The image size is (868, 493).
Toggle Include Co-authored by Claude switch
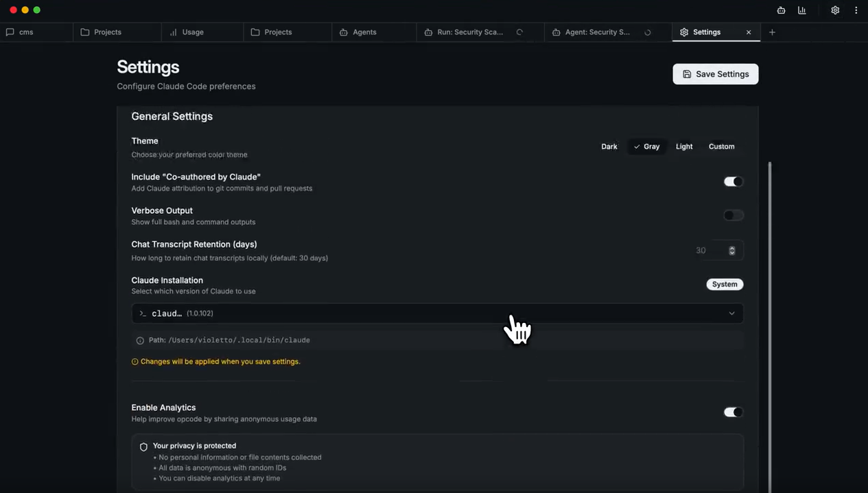734,182
